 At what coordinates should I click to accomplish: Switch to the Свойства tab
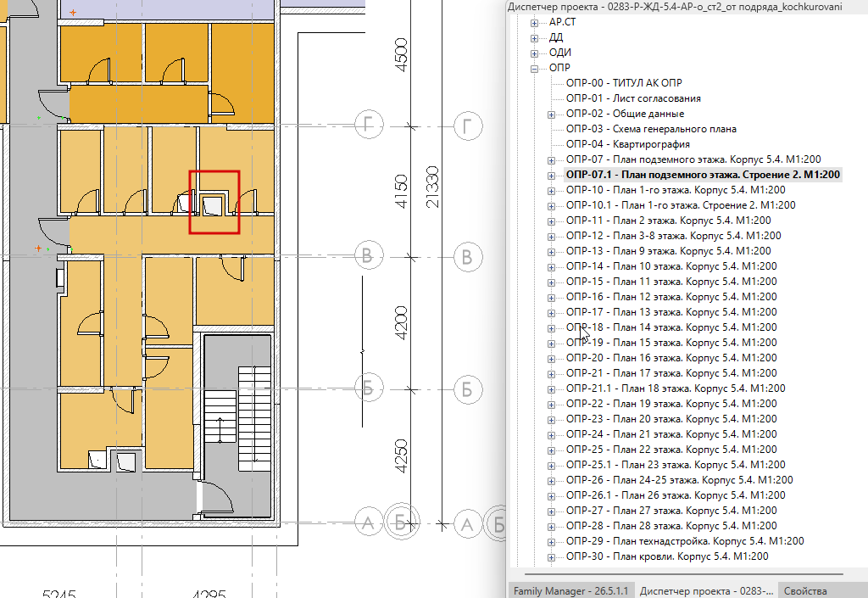(805, 591)
